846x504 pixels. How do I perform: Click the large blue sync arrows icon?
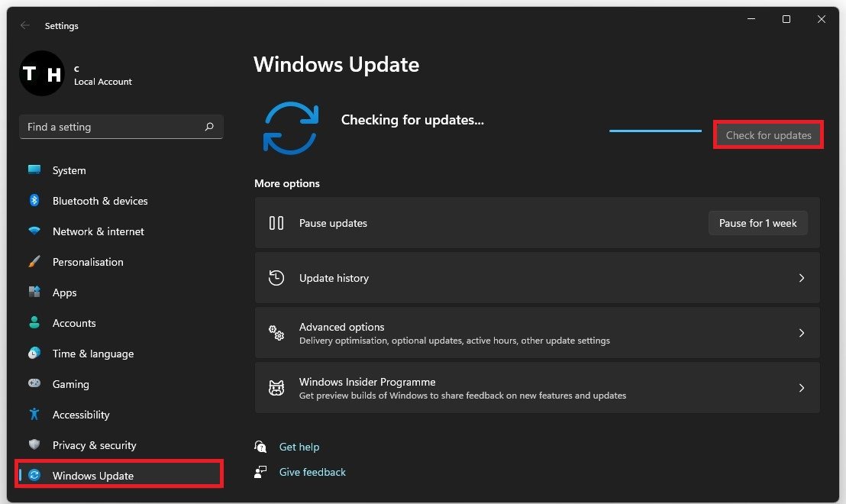click(x=291, y=128)
